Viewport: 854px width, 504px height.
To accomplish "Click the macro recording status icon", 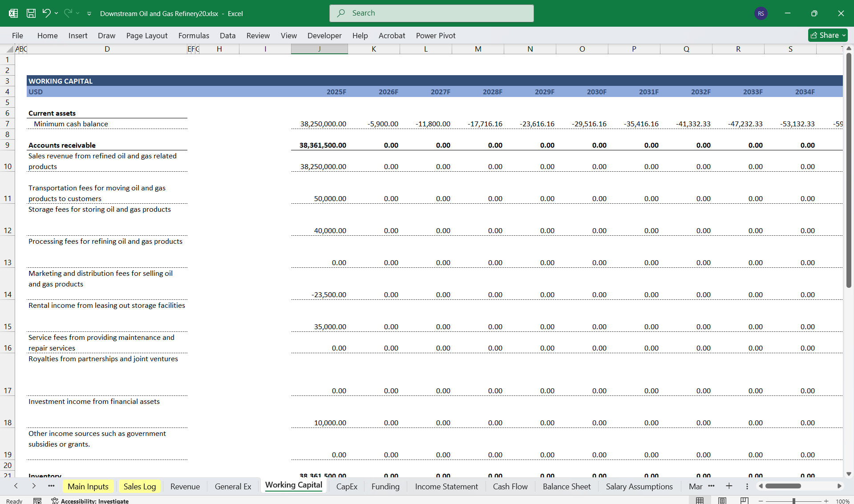I will click(37, 501).
